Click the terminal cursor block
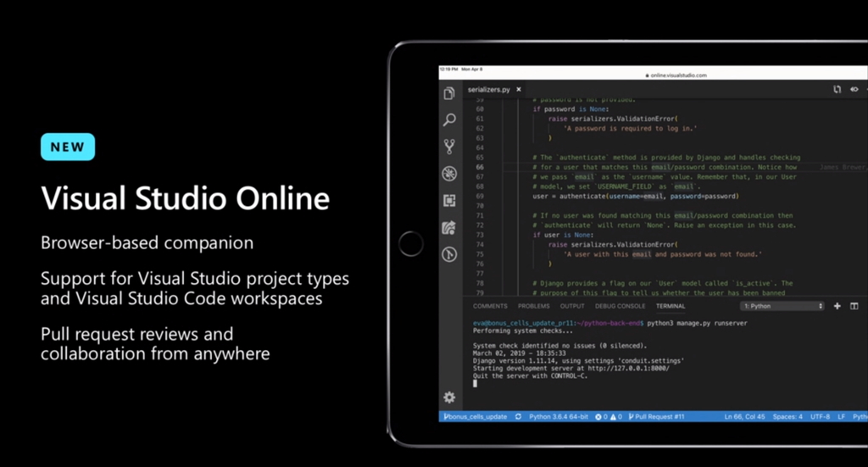 click(x=475, y=383)
